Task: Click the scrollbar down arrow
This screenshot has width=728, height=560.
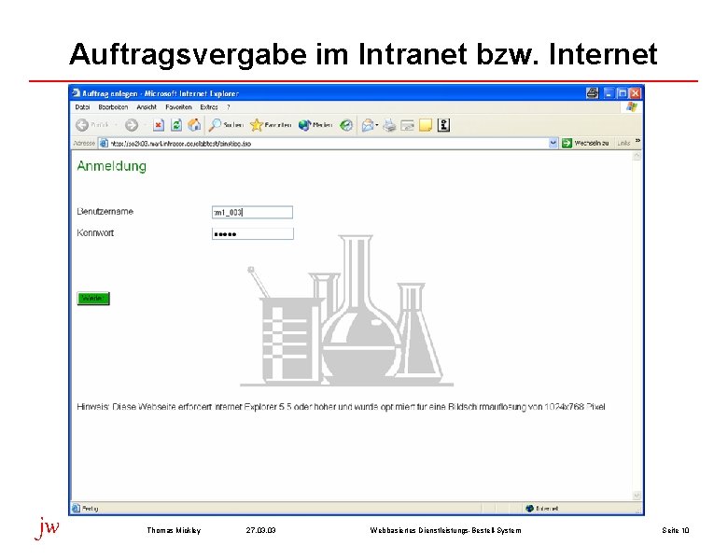Action: point(637,496)
